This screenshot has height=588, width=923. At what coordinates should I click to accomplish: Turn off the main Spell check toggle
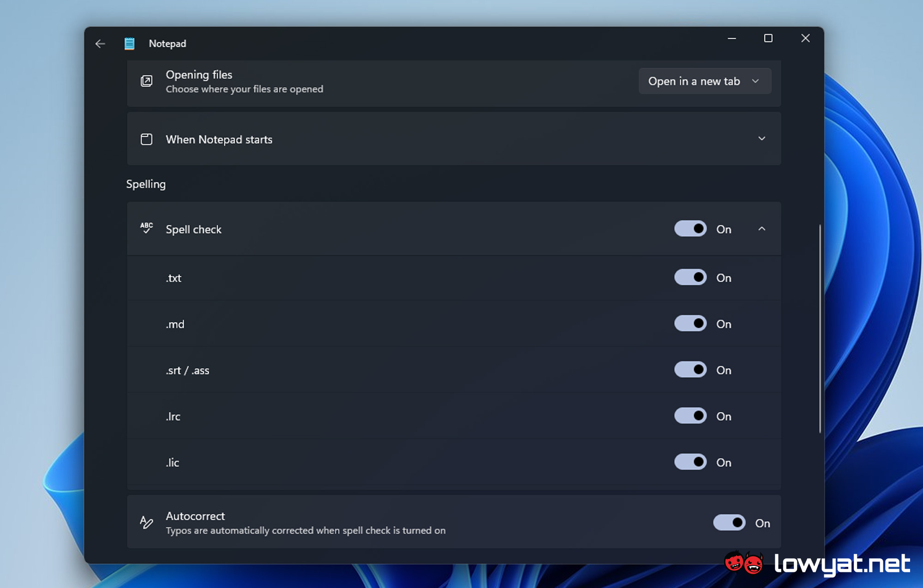[x=690, y=229]
